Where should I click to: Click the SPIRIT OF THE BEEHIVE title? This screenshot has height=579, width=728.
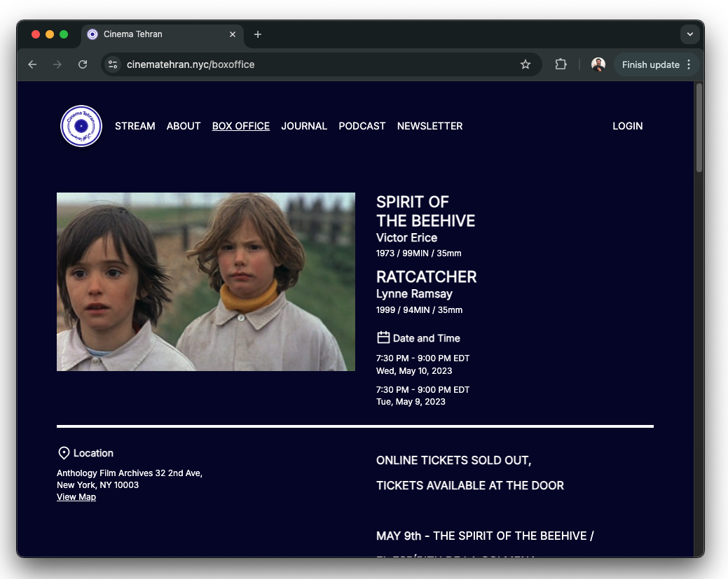426,211
